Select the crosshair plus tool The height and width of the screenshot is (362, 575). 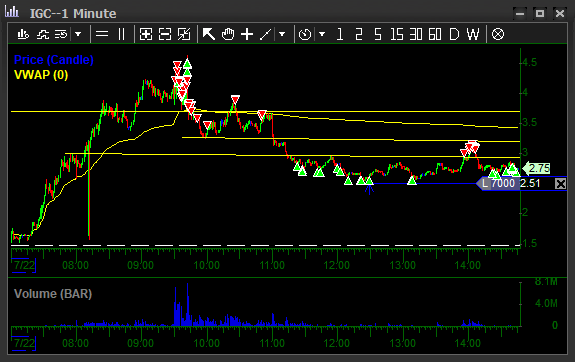point(247,34)
